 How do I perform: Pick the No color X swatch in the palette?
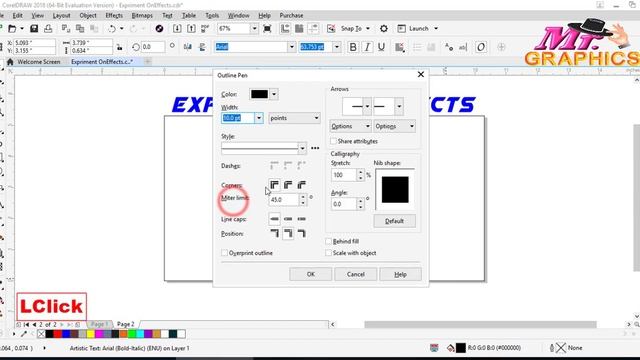41,334
